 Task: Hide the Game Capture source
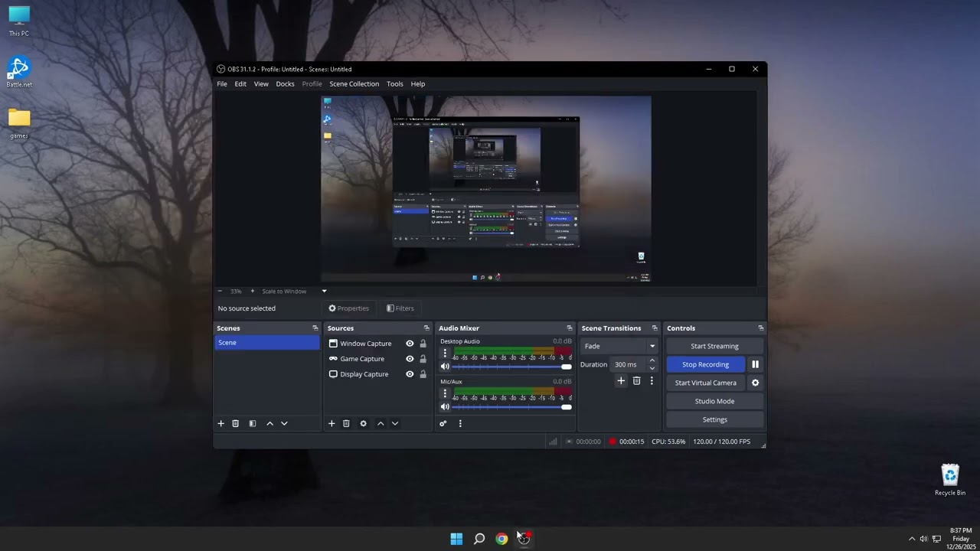410,359
